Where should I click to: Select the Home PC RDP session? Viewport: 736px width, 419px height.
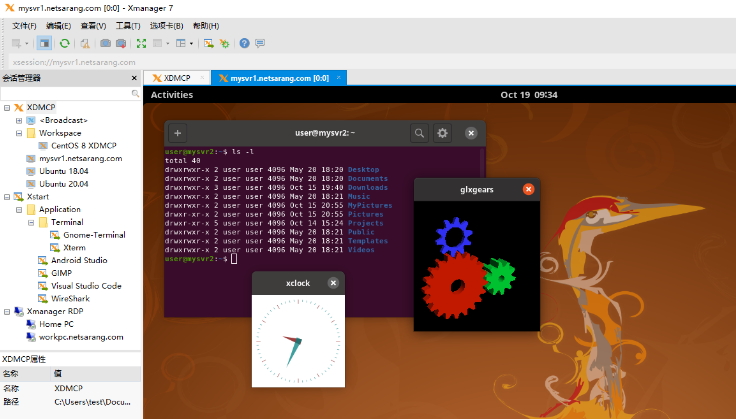click(x=56, y=324)
